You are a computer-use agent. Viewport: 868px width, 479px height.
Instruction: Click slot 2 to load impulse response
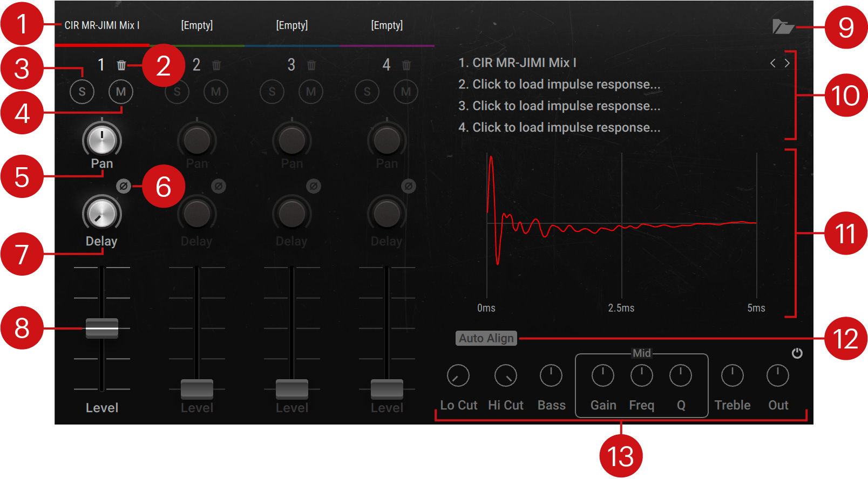[559, 85]
